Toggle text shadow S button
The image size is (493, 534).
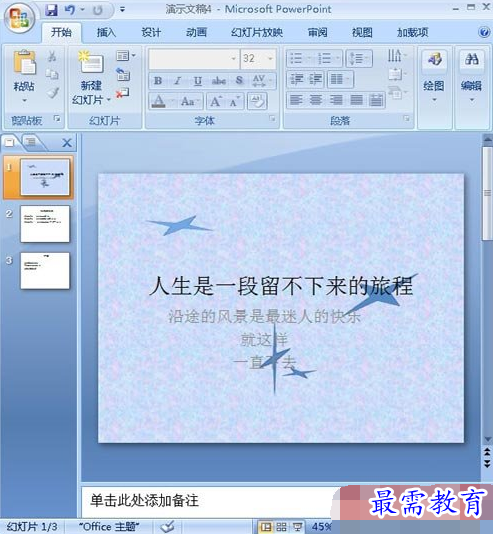click(239, 81)
